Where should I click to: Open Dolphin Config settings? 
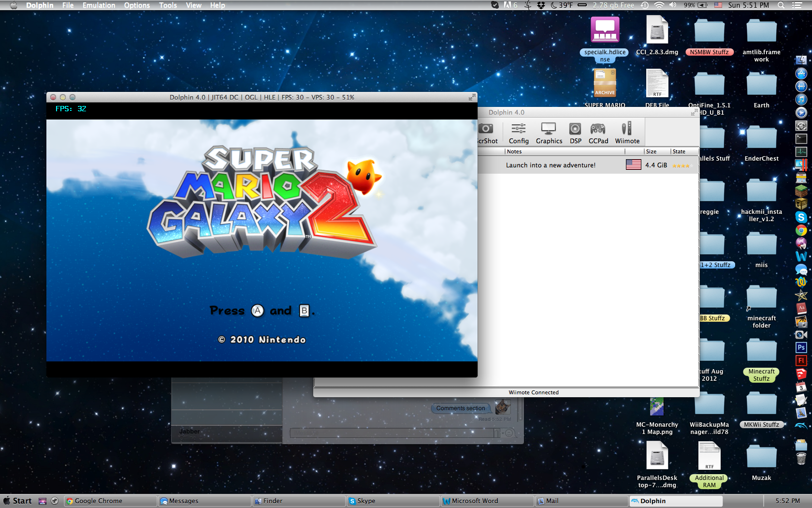click(x=519, y=133)
